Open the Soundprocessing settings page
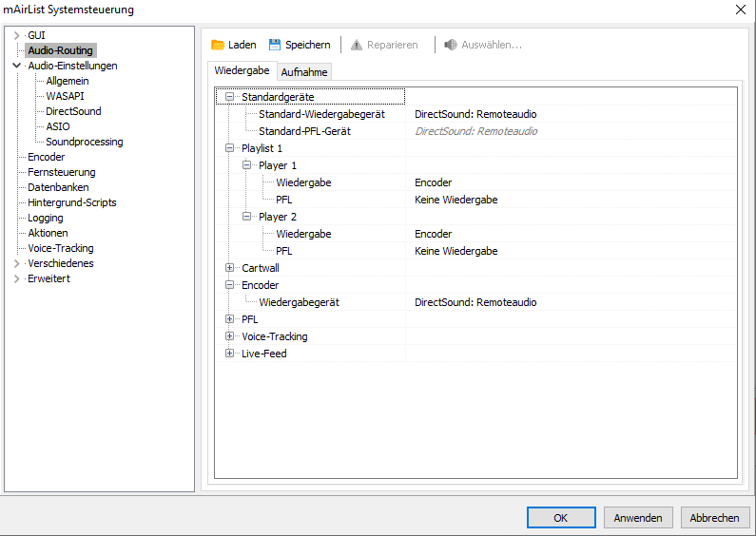This screenshot has height=536, width=756. (84, 142)
